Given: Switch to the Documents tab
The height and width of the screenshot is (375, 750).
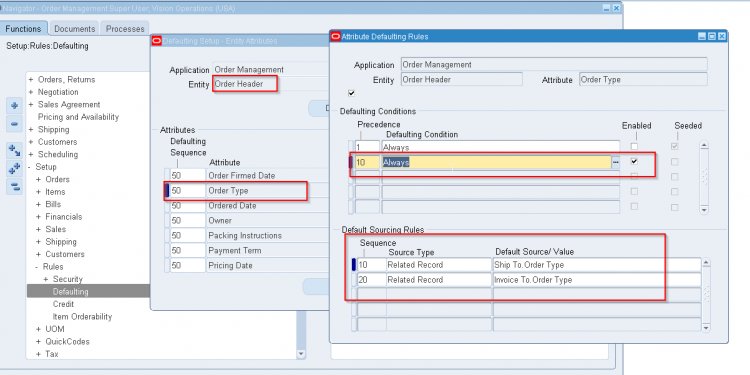Looking at the screenshot, I should (x=75, y=29).
